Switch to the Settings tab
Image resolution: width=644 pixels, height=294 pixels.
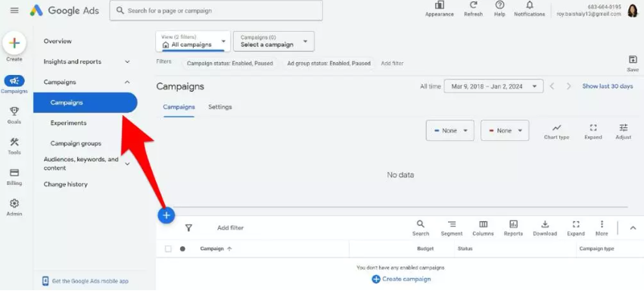point(220,107)
